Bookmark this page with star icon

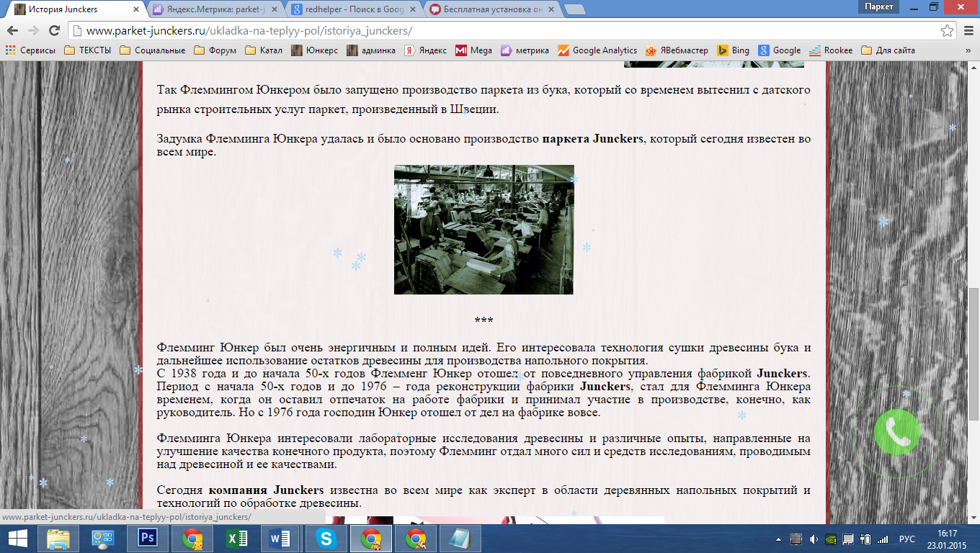948,31
